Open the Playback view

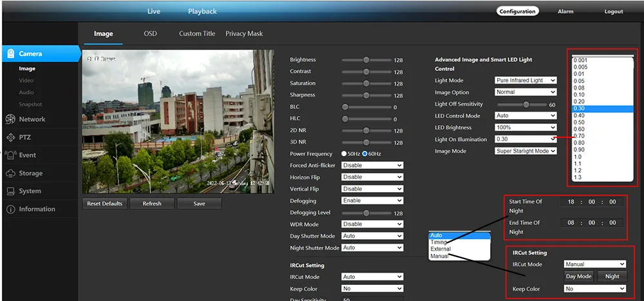click(x=202, y=12)
